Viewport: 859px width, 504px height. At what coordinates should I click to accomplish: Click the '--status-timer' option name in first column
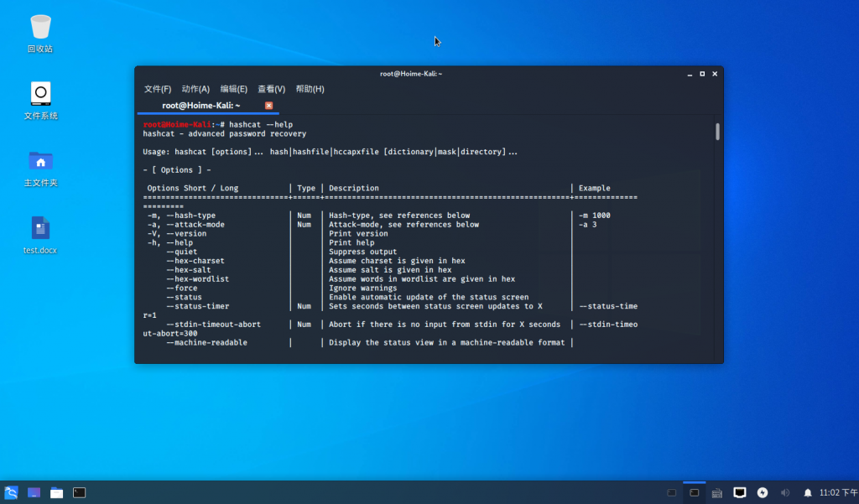click(x=198, y=306)
